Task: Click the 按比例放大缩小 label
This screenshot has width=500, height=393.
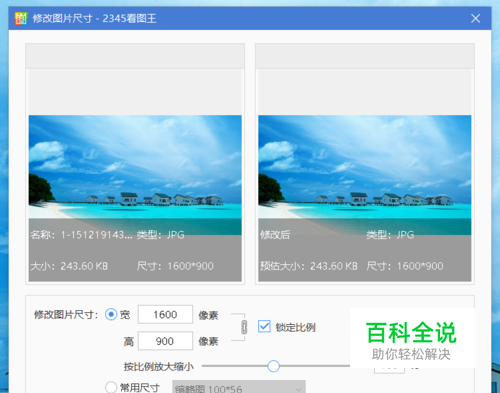Action: coord(159,366)
